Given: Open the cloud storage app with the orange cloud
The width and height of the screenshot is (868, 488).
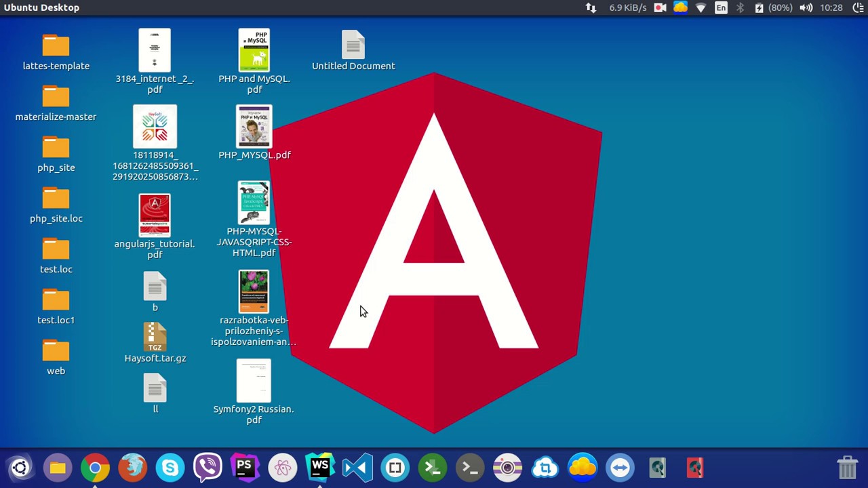Looking at the screenshot, I should click(583, 468).
